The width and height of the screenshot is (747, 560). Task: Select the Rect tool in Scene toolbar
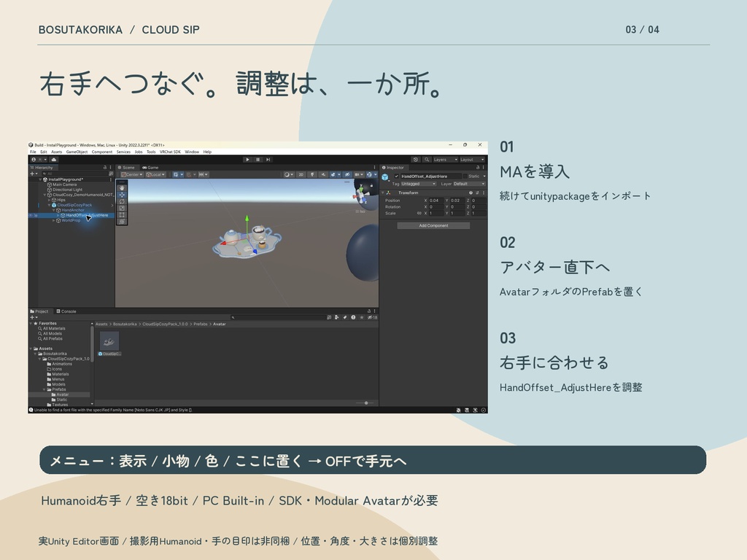pos(122,215)
